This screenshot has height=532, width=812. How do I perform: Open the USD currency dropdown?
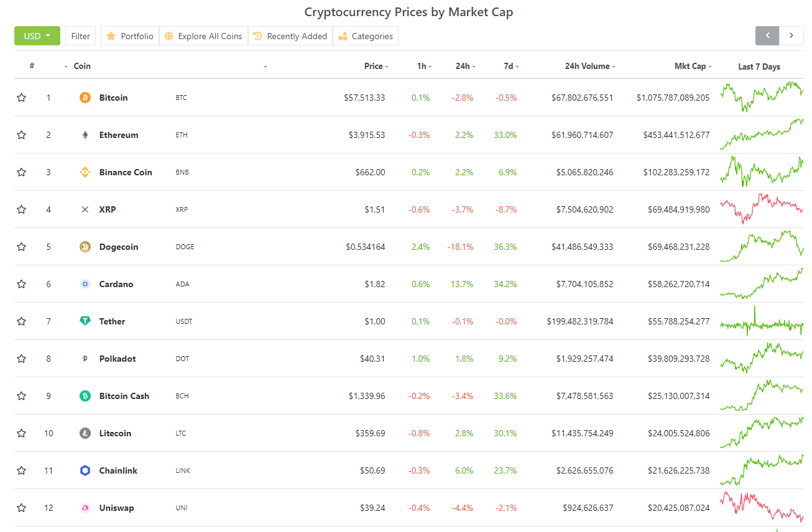[x=37, y=36]
